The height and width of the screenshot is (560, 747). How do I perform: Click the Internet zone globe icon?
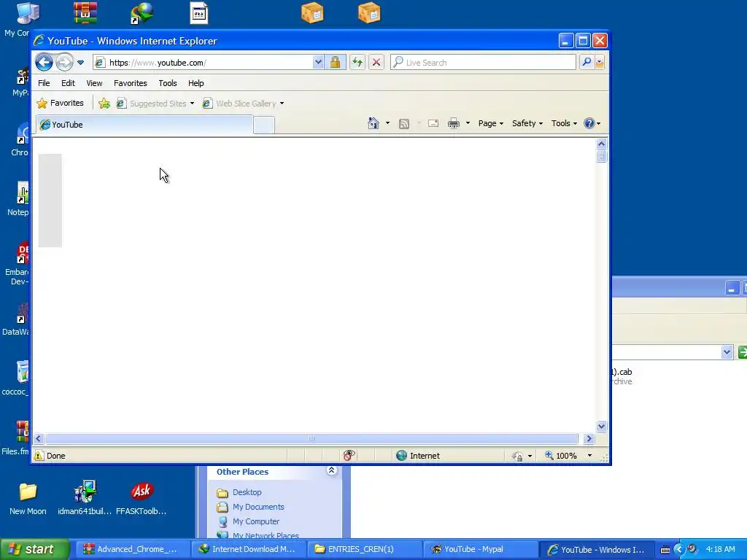402,456
